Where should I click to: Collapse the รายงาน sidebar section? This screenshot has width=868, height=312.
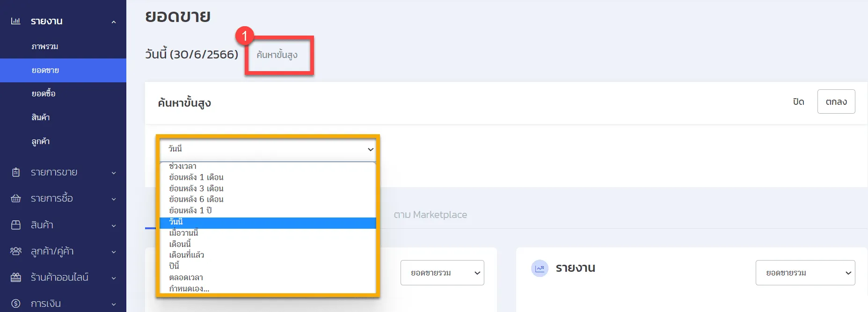point(114,22)
